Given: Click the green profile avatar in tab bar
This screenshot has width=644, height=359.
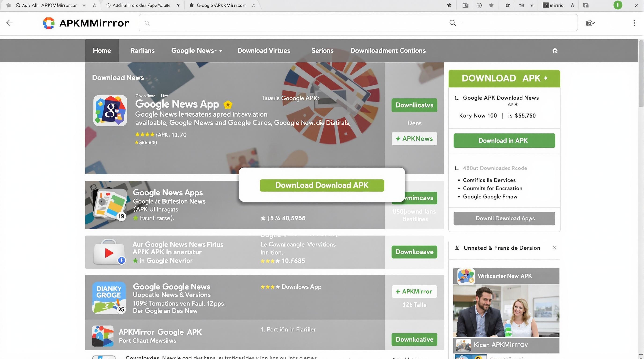Looking at the screenshot, I should coord(618,5).
